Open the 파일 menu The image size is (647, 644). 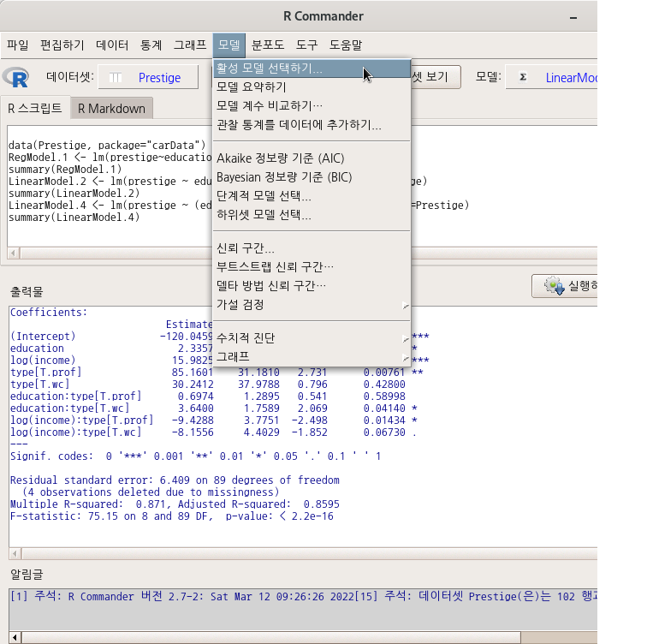pos(18,45)
